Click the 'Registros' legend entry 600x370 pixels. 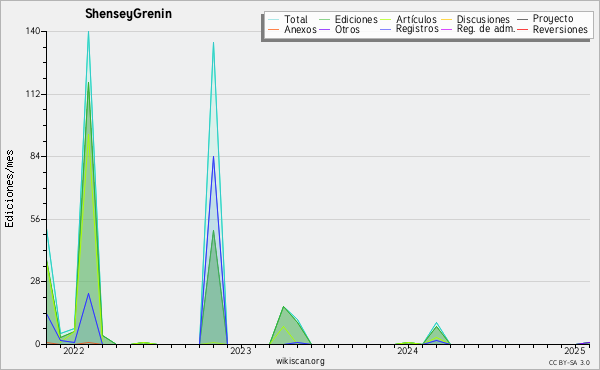click(417, 29)
